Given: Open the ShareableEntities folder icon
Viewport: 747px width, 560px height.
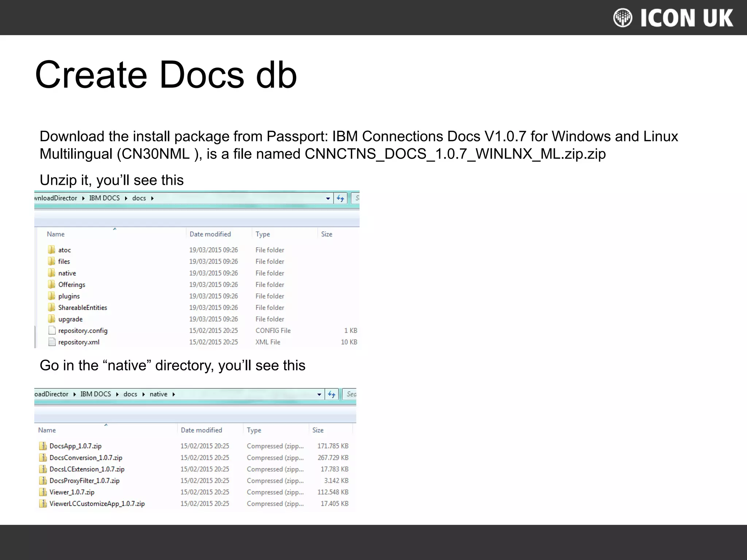Looking at the screenshot, I should [x=51, y=307].
